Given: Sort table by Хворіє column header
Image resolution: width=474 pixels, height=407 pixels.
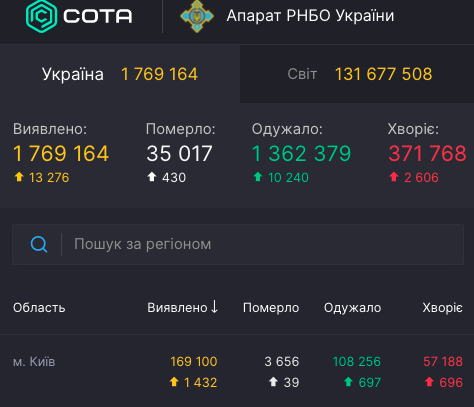Looking at the screenshot, I should 442,308.
